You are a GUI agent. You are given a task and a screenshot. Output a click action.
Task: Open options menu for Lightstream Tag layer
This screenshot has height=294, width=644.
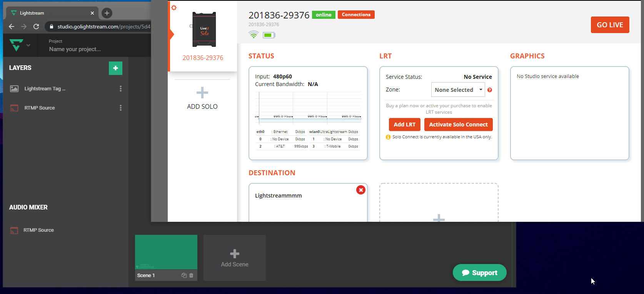121,89
